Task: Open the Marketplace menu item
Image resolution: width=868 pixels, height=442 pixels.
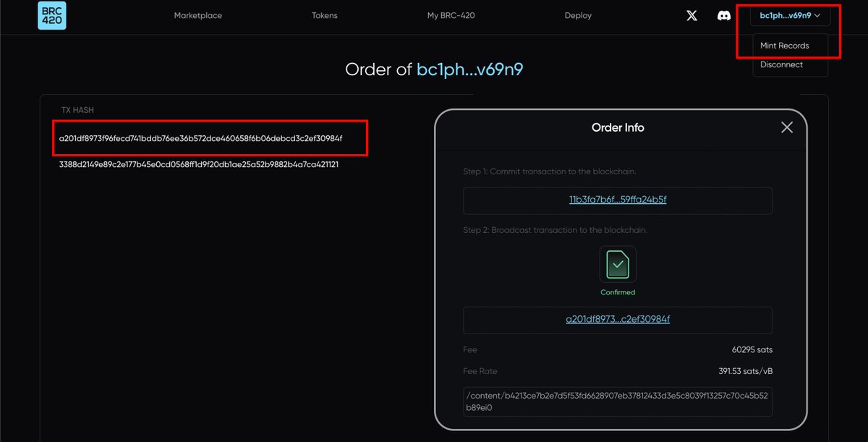Action: (x=198, y=15)
